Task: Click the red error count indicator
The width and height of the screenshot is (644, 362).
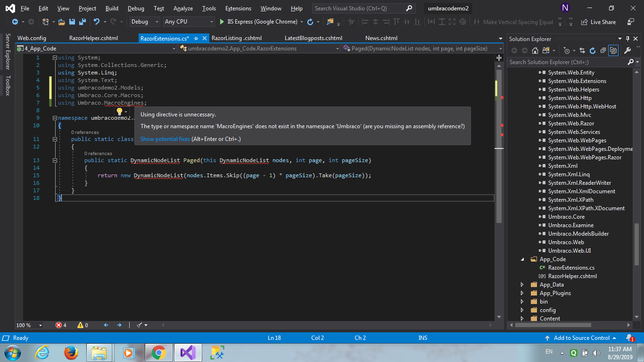Action: [x=61, y=325]
